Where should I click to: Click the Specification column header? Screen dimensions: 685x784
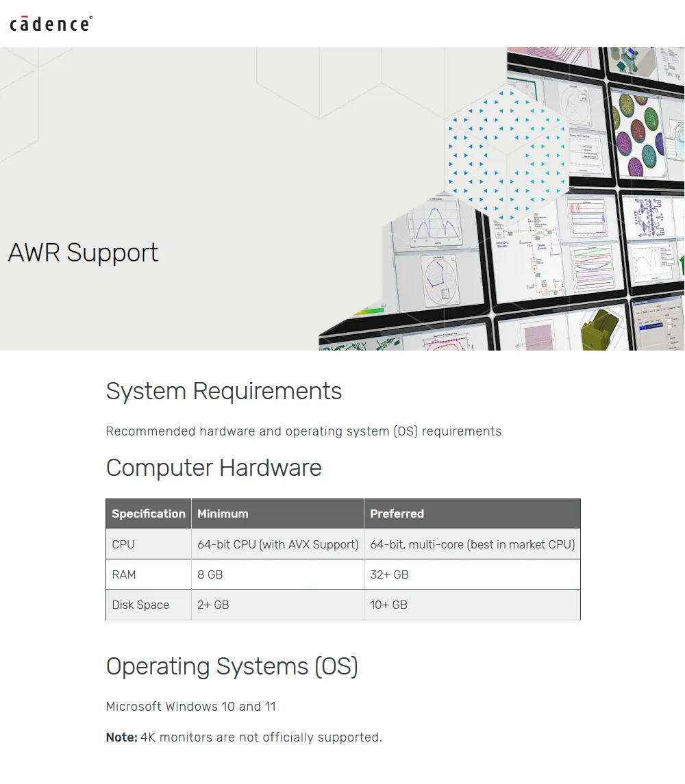149,514
